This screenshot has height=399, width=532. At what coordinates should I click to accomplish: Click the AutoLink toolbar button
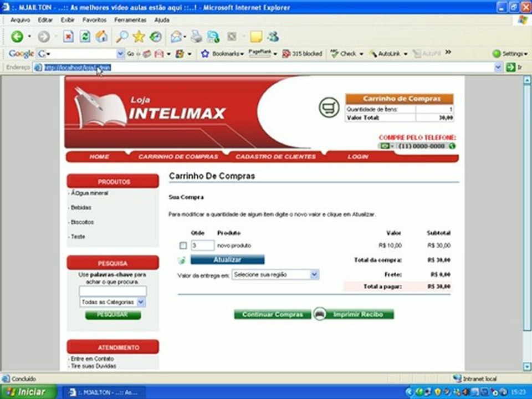tap(388, 54)
